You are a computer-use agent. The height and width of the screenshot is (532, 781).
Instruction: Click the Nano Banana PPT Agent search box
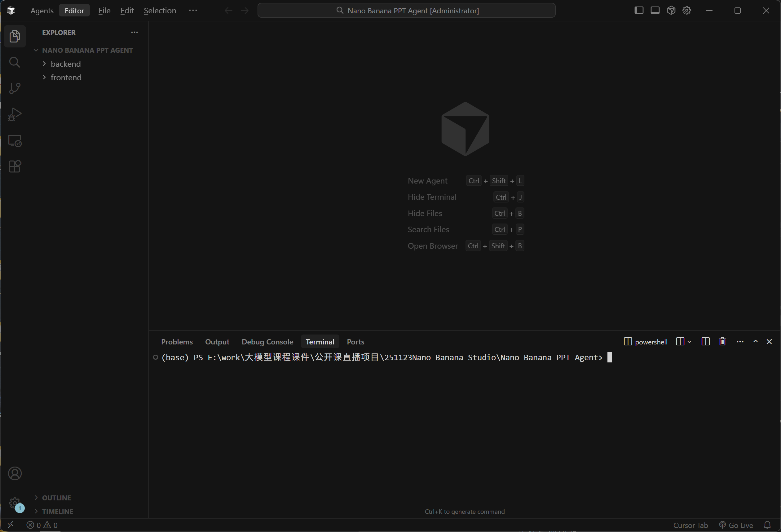(x=406, y=11)
